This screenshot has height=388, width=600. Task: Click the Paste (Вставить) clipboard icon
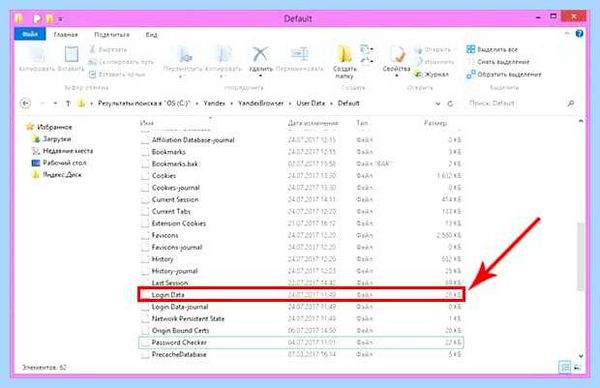point(71,54)
